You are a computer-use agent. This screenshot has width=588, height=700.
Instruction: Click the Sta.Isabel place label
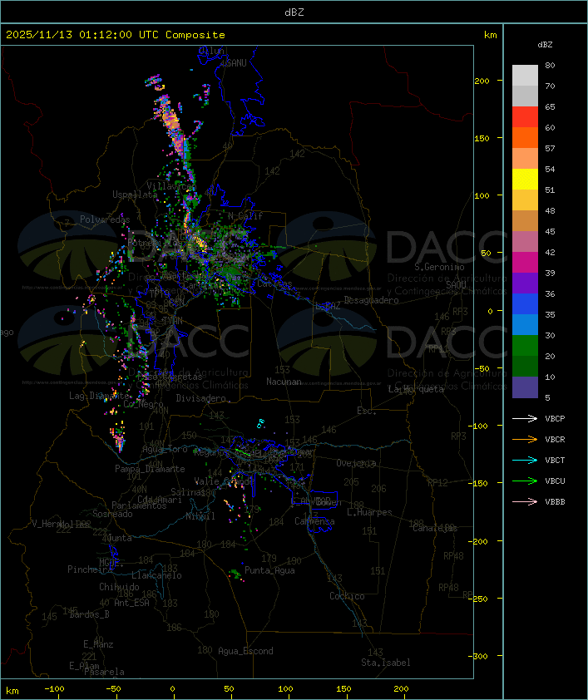click(x=386, y=663)
